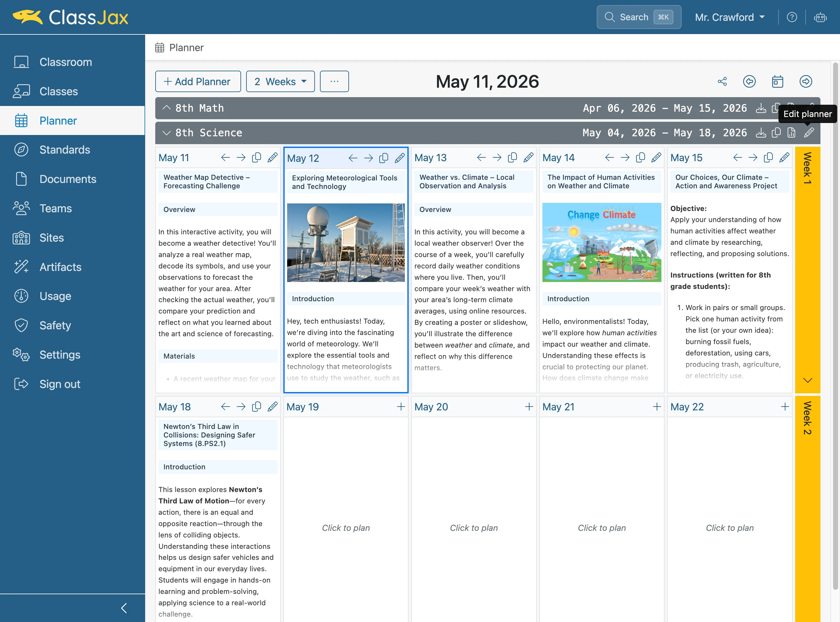Jump to today using the calendar icon
Screen dimensions: 840x622
pos(778,81)
